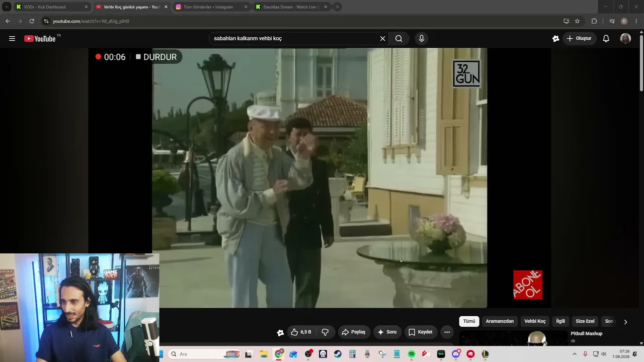Open the Windows Start menu
The height and width of the screenshot is (362, 644).
(x=162, y=354)
